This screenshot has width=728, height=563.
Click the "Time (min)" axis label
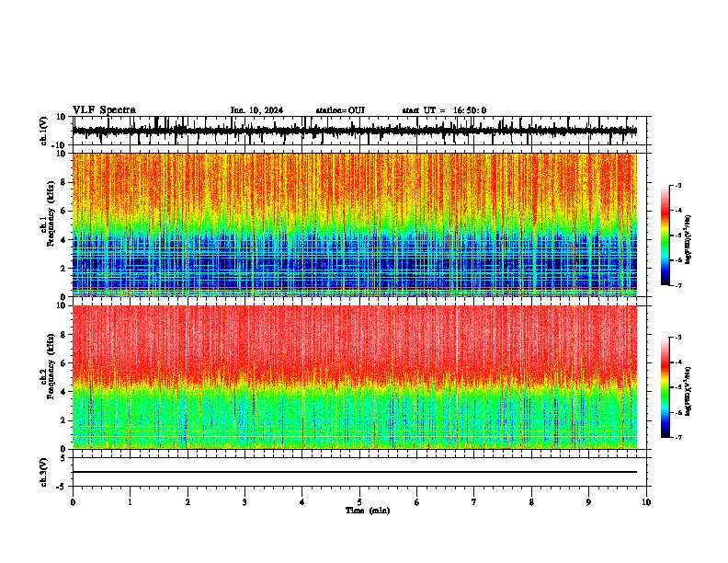(368, 511)
